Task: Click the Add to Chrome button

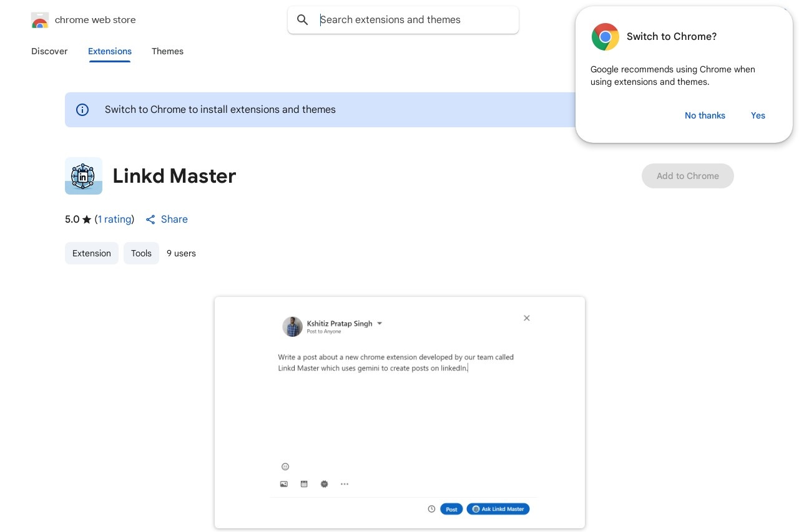Action: (688, 176)
